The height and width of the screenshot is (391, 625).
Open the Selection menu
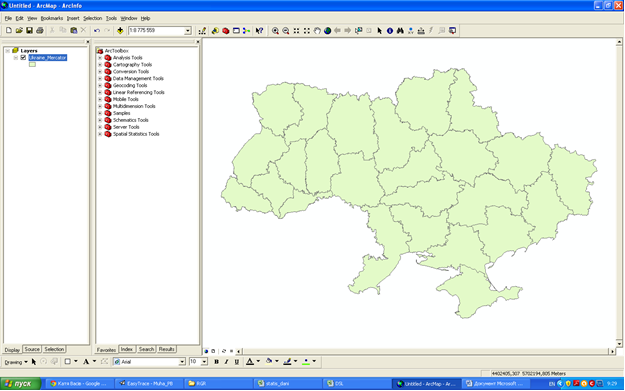click(92, 18)
